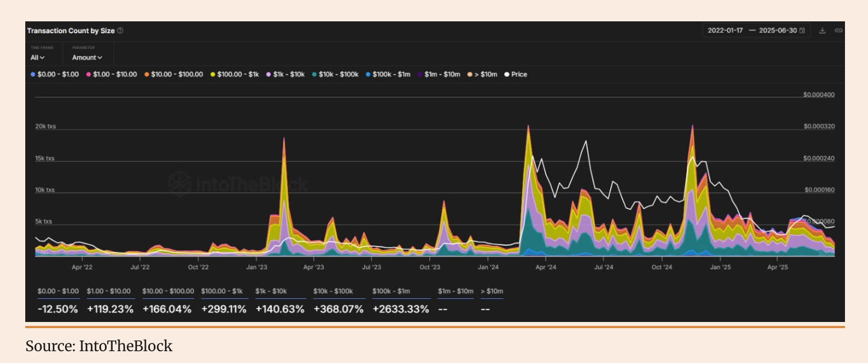Select the 2025-06-30 end date field
This screenshot has width=868, height=363.
[778, 30]
